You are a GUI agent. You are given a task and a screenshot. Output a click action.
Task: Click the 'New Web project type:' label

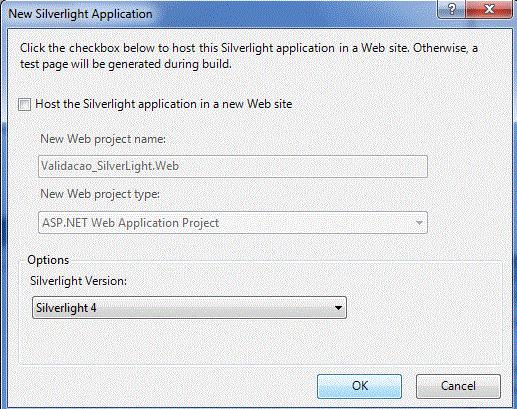point(100,194)
